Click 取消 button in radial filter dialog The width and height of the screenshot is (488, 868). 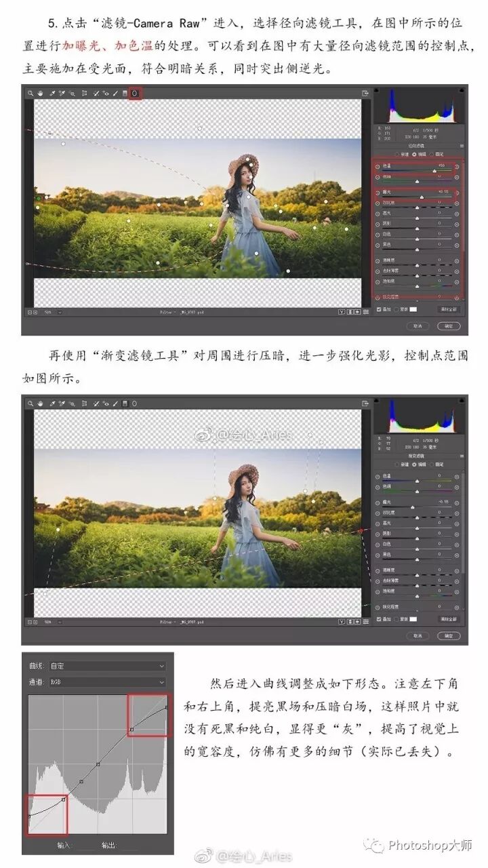coord(418,326)
